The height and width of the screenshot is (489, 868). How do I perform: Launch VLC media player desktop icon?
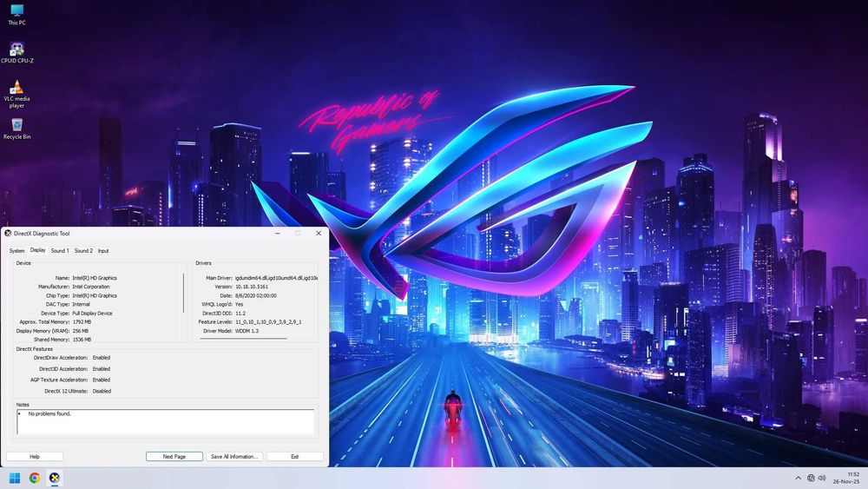point(16,94)
